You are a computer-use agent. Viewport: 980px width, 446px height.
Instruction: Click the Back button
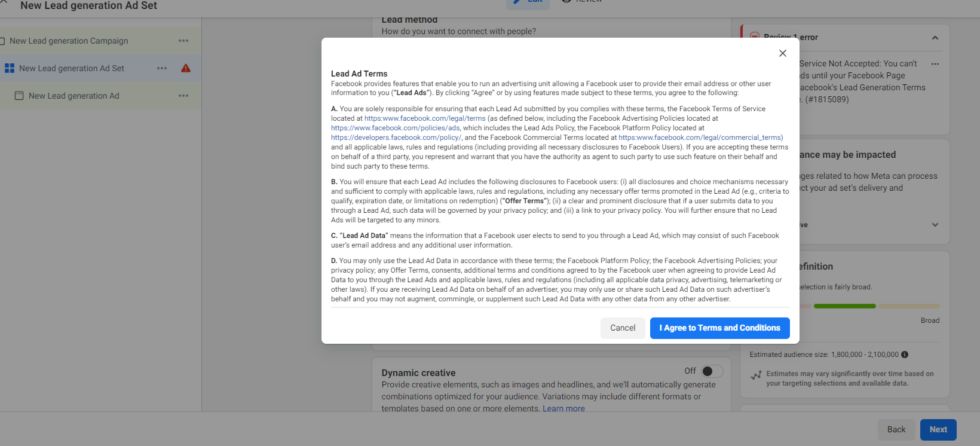(896, 429)
